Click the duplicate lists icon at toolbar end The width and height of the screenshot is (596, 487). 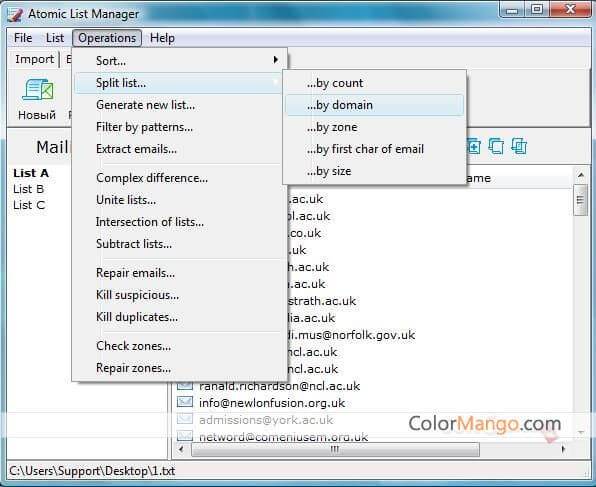pyautogui.click(x=519, y=146)
